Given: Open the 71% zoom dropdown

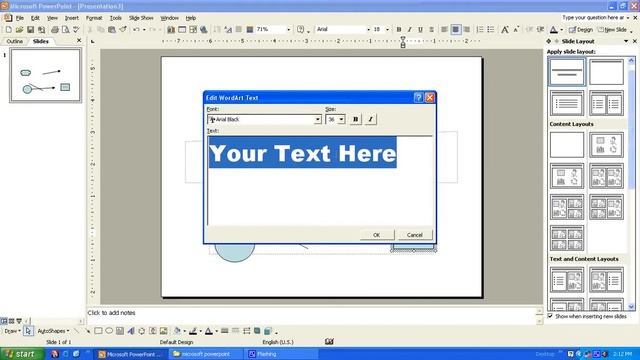Looking at the screenshot, I should coord(289,29).
